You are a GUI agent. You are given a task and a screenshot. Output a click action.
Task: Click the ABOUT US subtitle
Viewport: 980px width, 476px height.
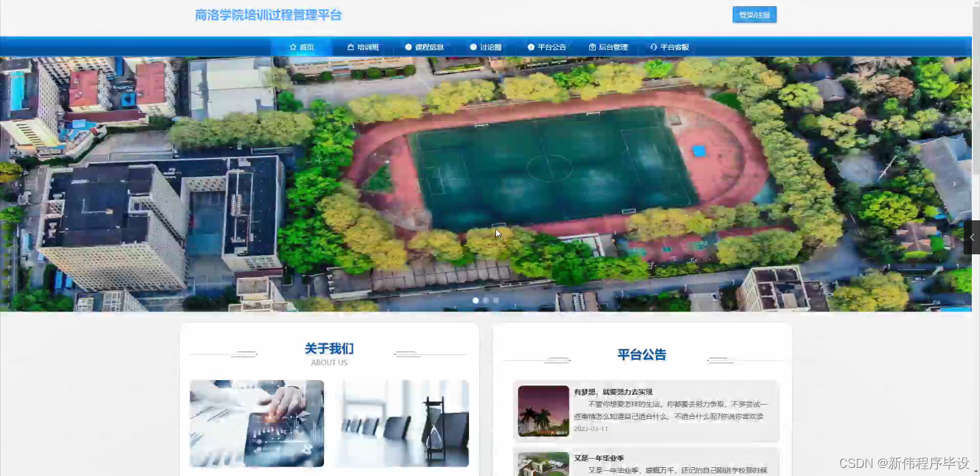click(329, 362)
